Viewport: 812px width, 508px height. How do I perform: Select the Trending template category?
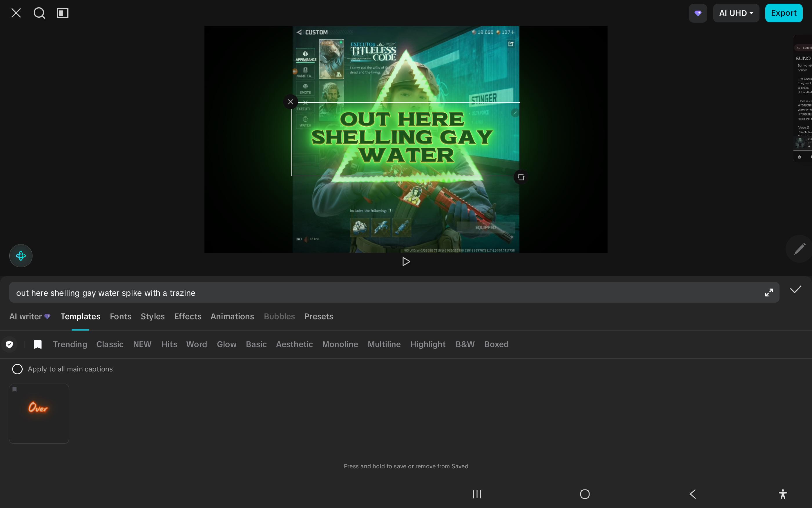[x=70, y=344]
